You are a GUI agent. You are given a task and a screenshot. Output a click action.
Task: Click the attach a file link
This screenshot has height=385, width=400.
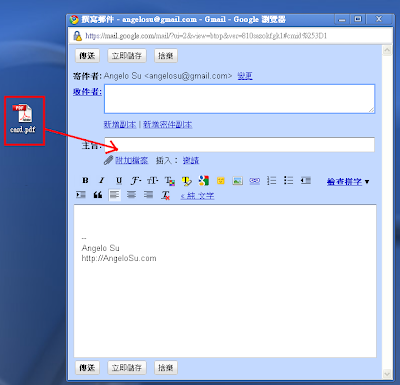[131, 161]
